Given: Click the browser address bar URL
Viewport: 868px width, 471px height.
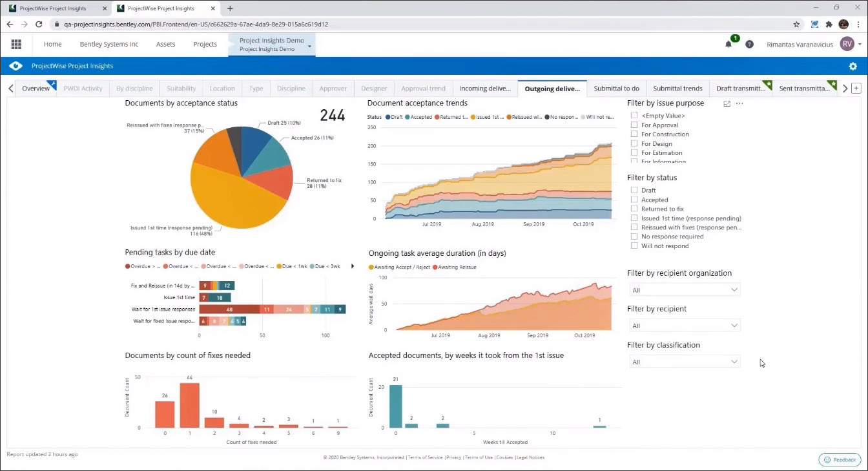Looking at the screenshot, I should (x=195, y=25).
